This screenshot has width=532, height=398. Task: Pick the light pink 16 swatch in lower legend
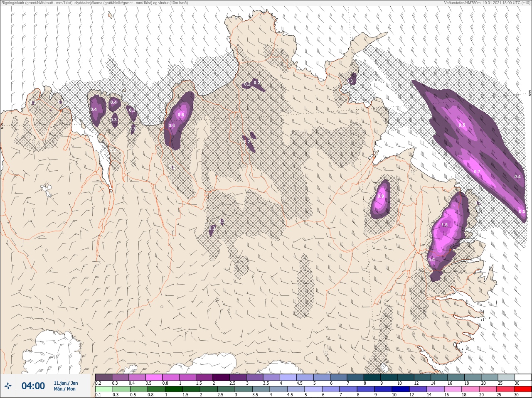coord(454,389)
